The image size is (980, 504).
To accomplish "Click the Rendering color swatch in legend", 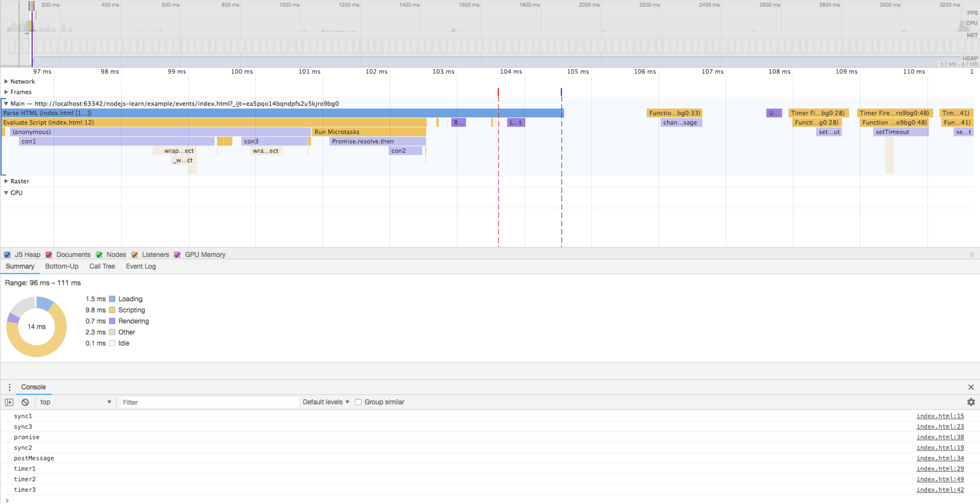I will (x=112, y=321).
